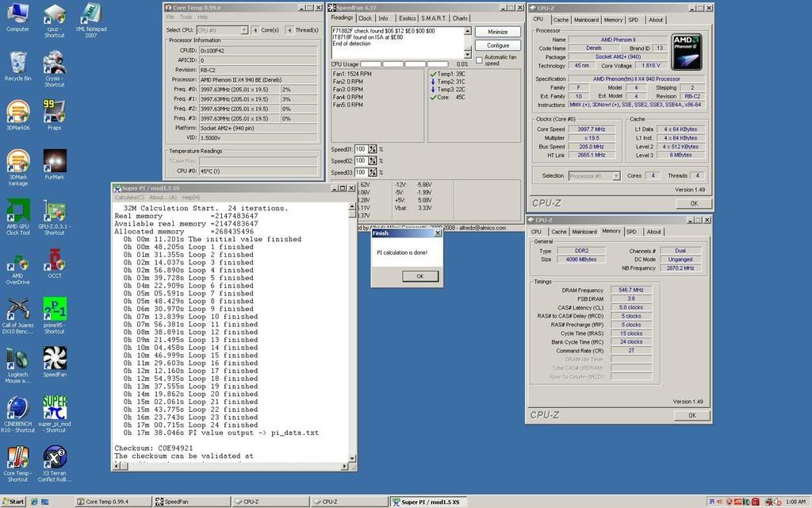
Task: Open the Computer desktop icon
Action: click(x=17, y=17)
